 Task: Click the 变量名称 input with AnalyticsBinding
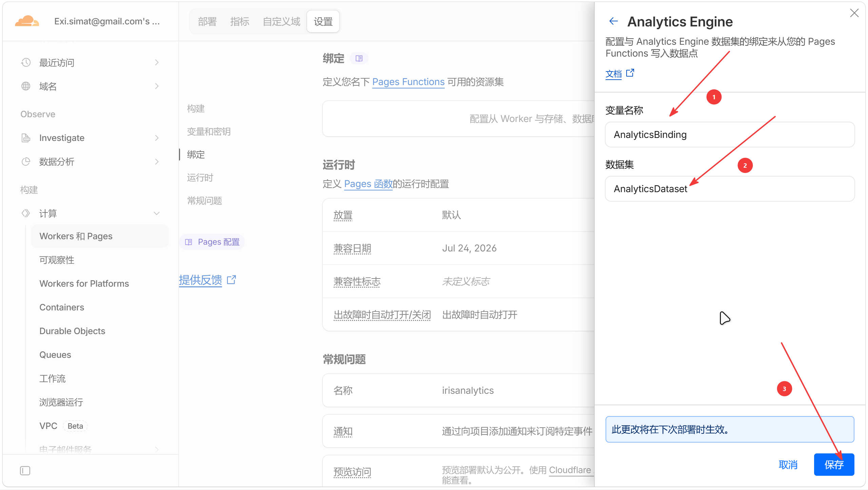click(730, 135)
